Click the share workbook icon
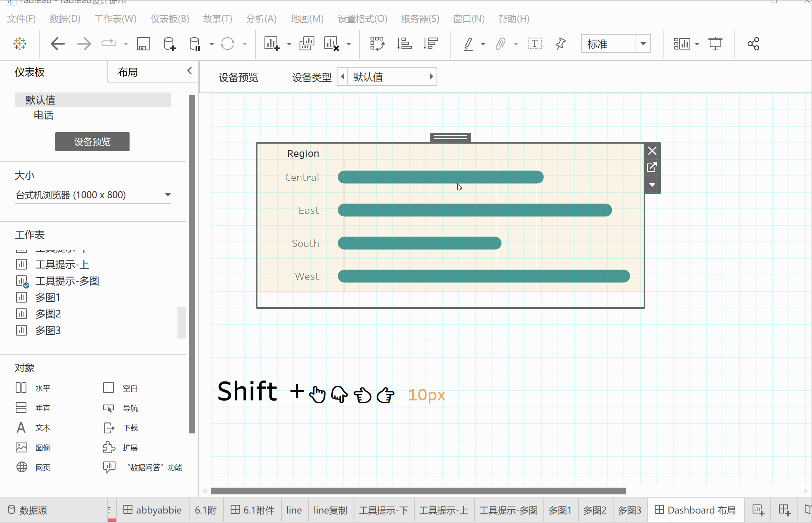This screenshot has width=812, height=523. coord(753,44)
